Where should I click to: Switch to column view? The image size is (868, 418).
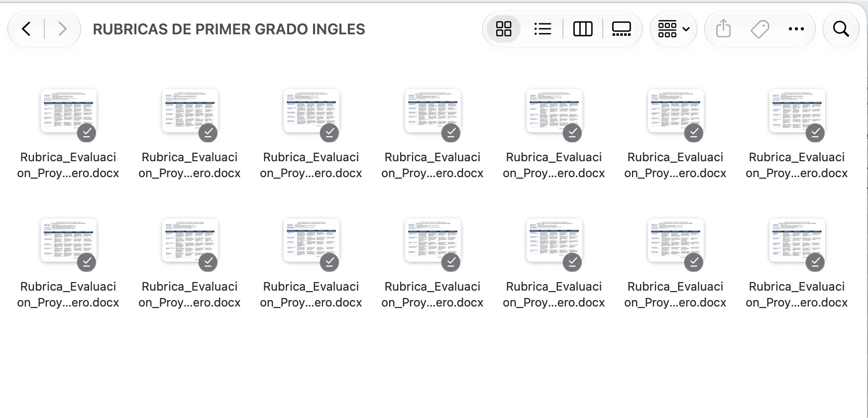coord(583,29)
